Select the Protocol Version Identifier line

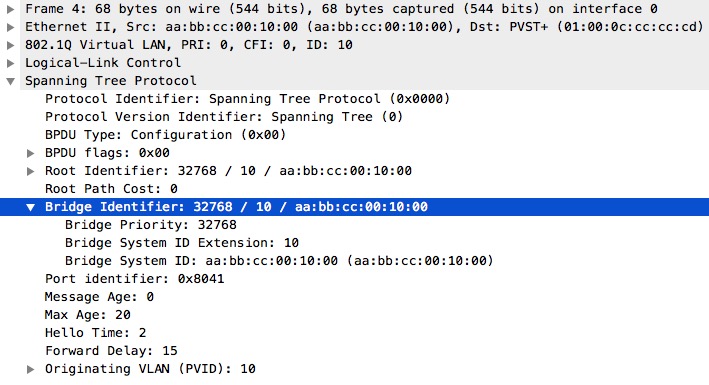click(224, 117)
